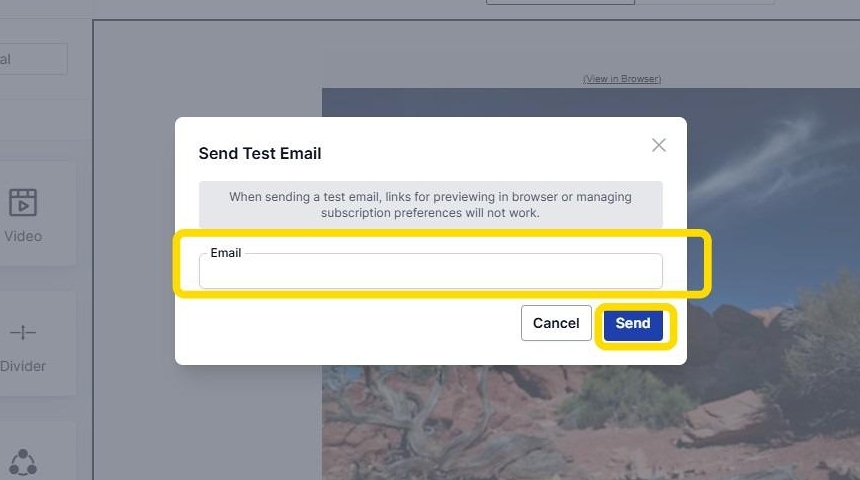Select the Video block icon
This screenshot has width=860, height=480.
(23, 202)
